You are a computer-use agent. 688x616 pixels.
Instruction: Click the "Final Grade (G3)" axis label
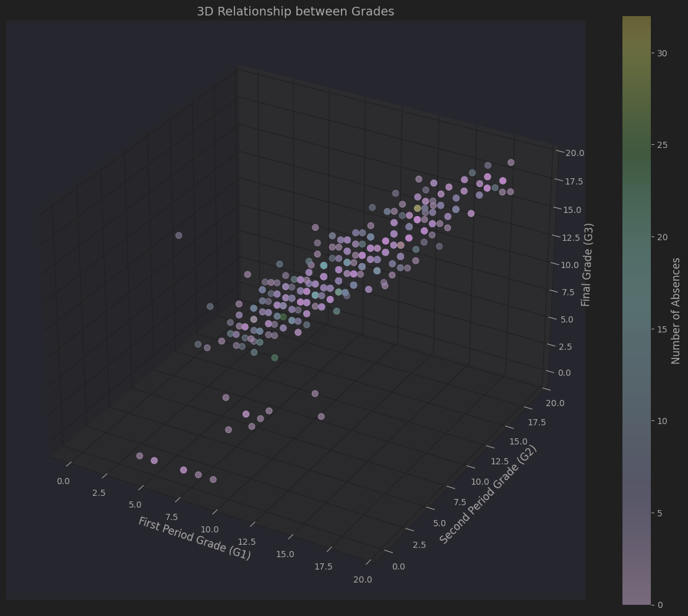point(586,264)
